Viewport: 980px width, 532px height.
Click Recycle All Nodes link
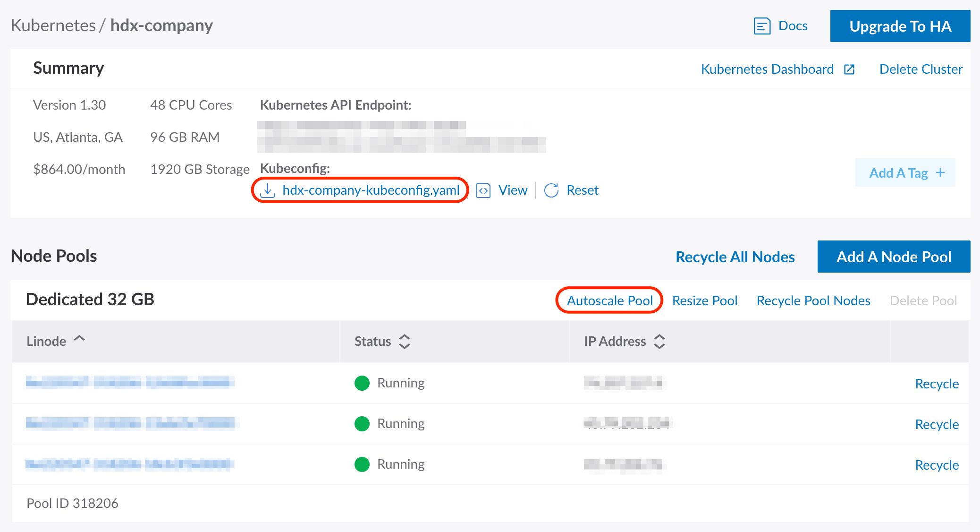click(735, 257)
